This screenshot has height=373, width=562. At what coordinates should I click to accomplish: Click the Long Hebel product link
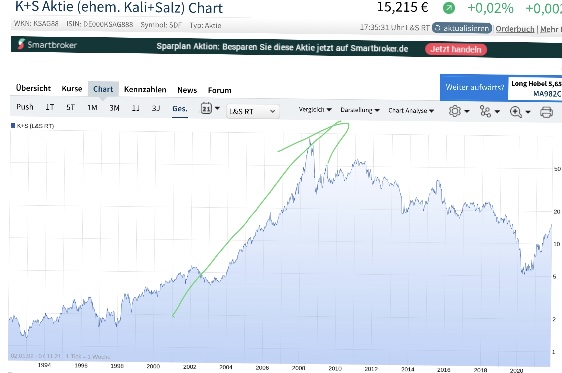click(535, 89)
